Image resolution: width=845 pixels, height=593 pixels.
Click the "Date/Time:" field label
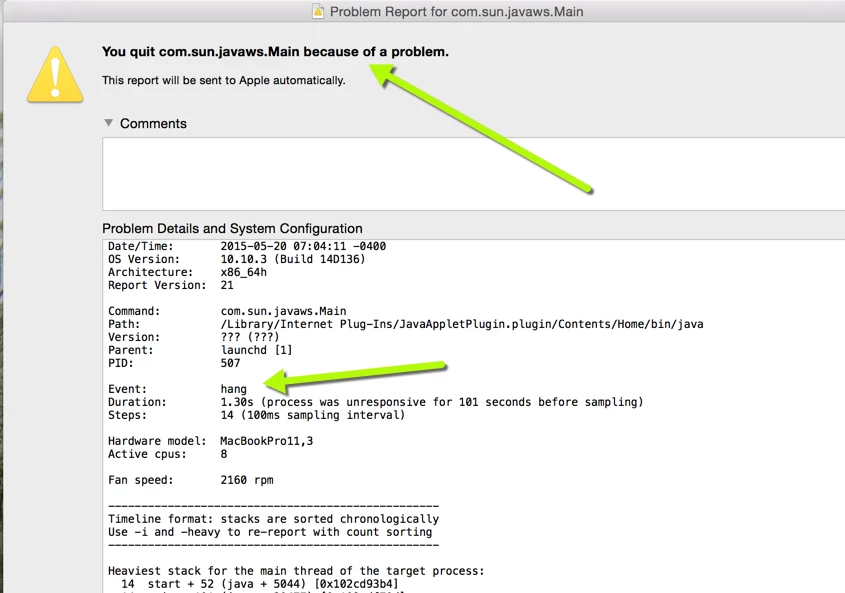[x=141, y=246]
